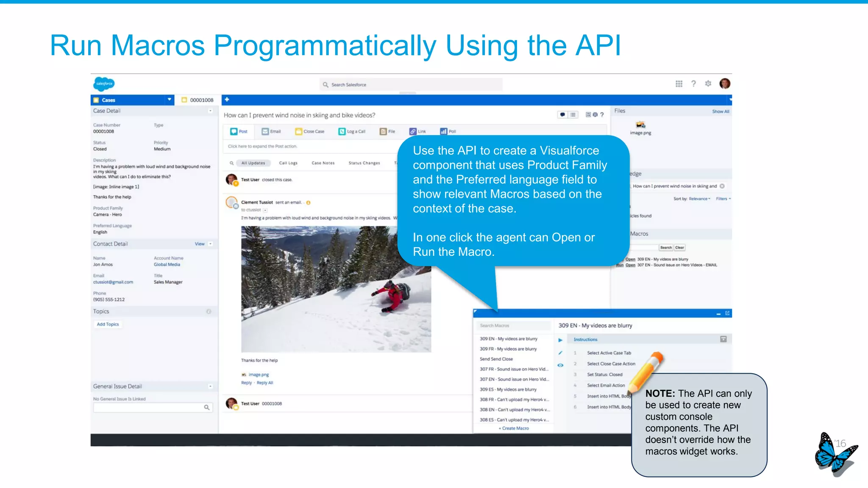Switch to feed view toggle button
The width and height of the screenshot is (868, 488).
(563, 115)
